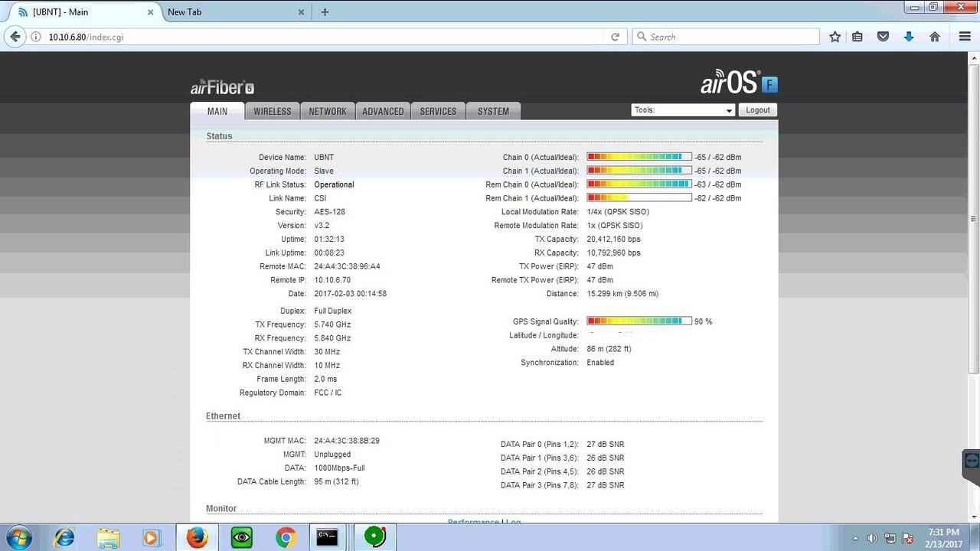Image resolution: width=980 pixels, height=551 pixels.
Task: Click the MGMT MAC value 24:A4:3C:38:8B:29
Action: pyautogui.click(x=347, y=441)
